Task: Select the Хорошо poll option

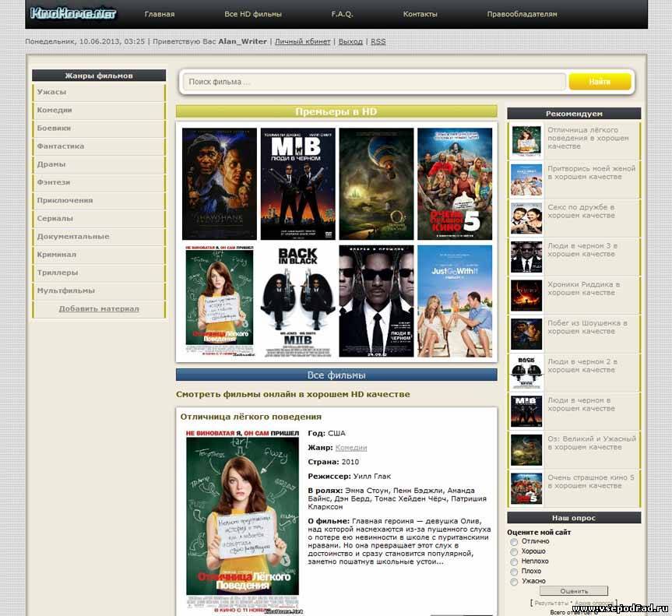Action: tap(514, 551)
